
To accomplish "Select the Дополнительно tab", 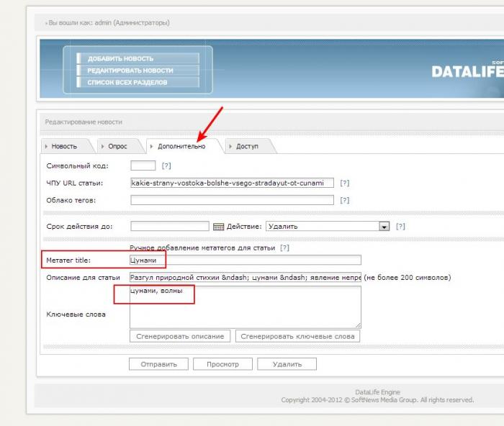I will [x=181, y=146].
